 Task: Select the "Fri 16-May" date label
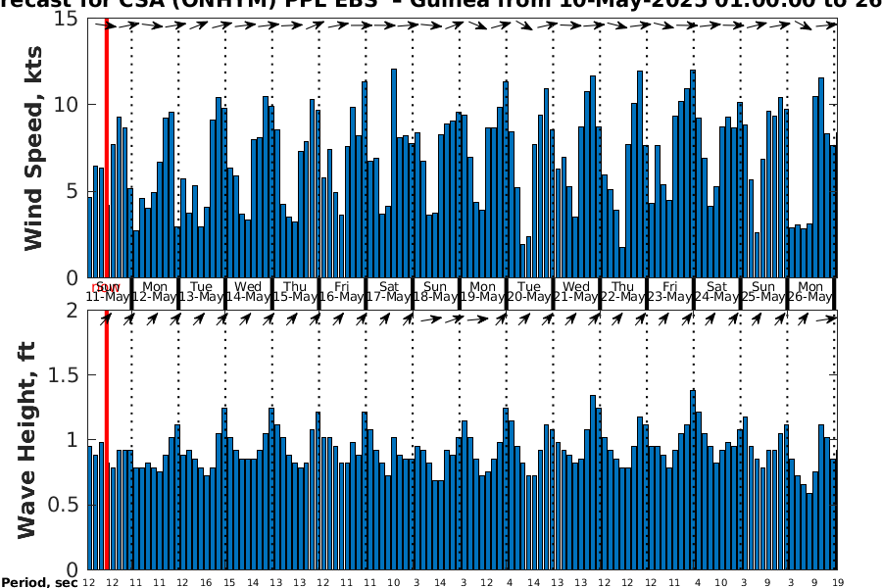coord(342,292)
